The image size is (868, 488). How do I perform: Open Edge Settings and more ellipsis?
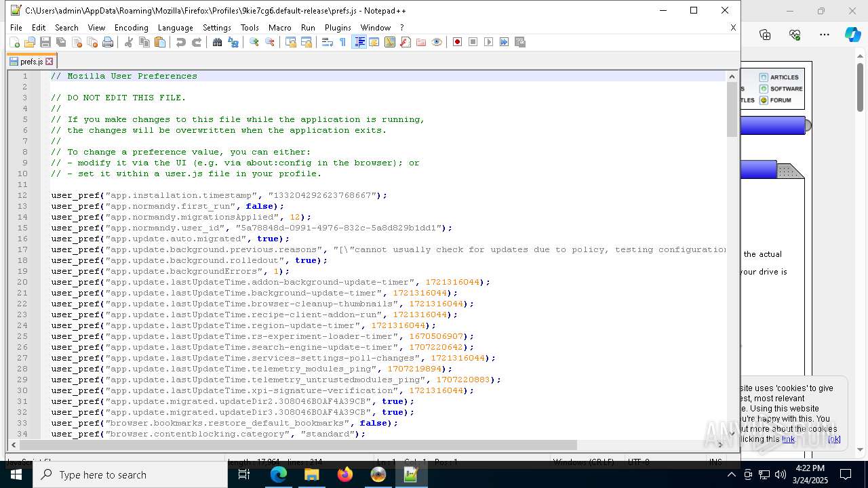coord(824,35)
